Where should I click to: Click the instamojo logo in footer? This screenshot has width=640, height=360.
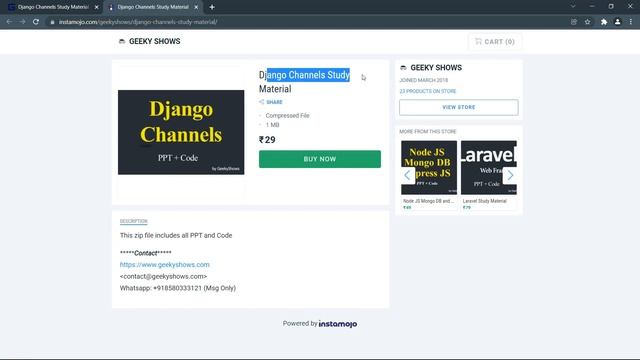[x=338, y=324]
